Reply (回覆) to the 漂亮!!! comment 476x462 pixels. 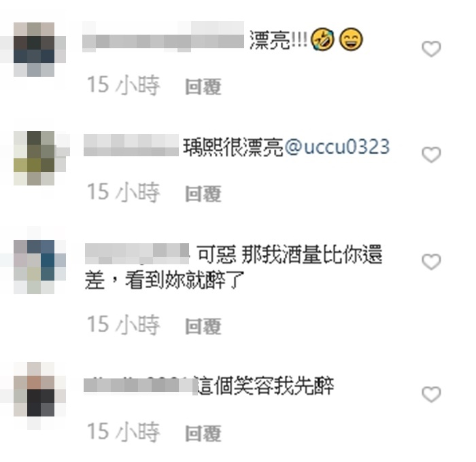coord(203,87)
